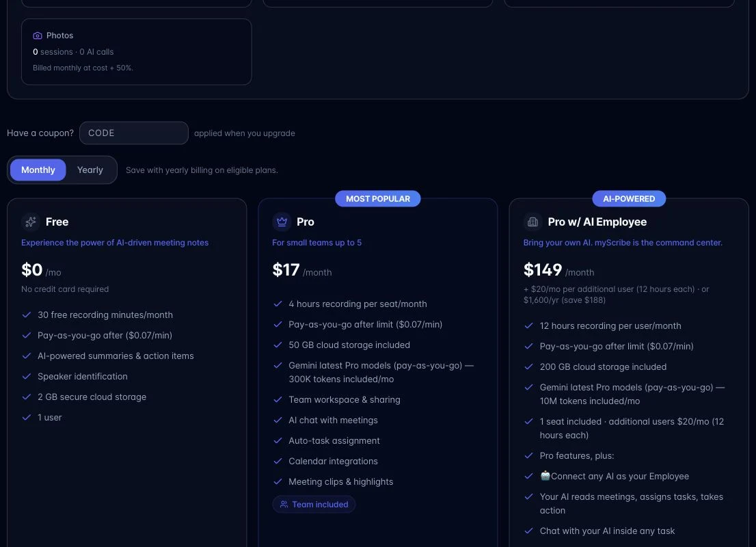Click the $17 /month price
Viewport: 756px width, 547px height.
302,270
